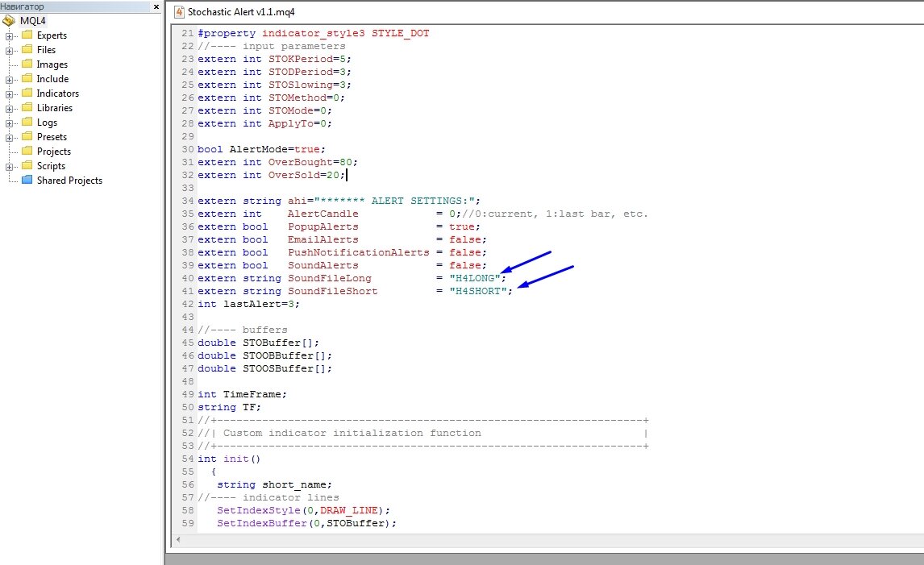This screenshot has height=565, width=924.
Task: Click the Experts folder icon
Action: (x=27, y=35)
